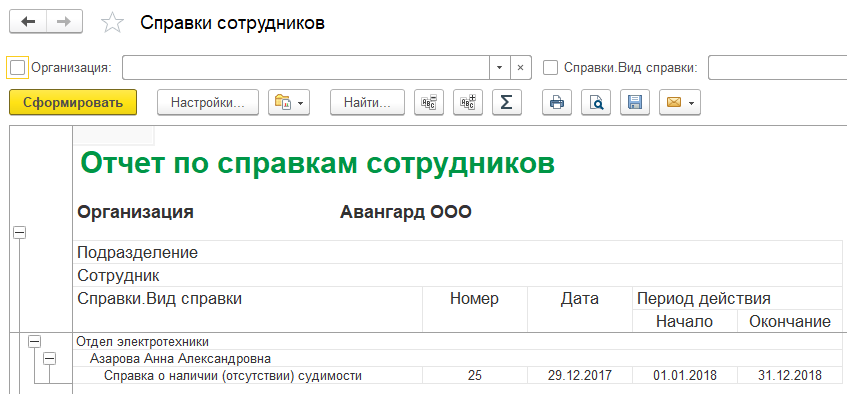The width and height of the screenshot is (847, 394).
Task: Click the Окончание column header
Action: coord(789,322)
